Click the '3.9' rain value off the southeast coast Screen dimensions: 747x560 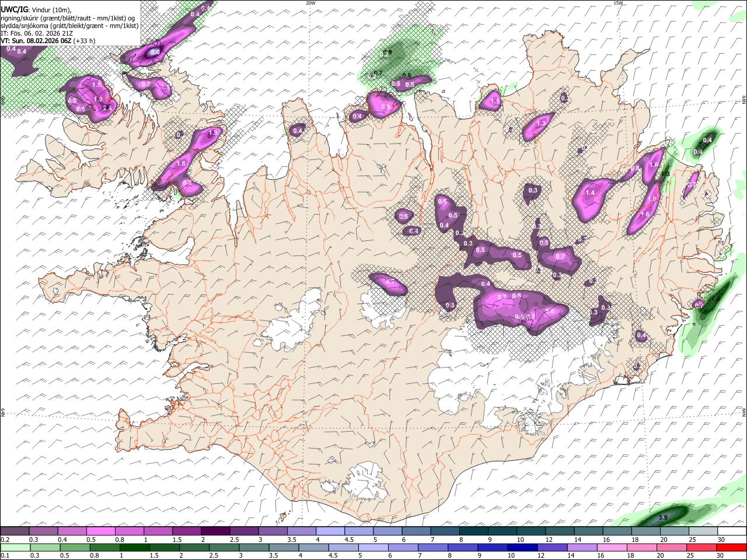tap(663, 518)
